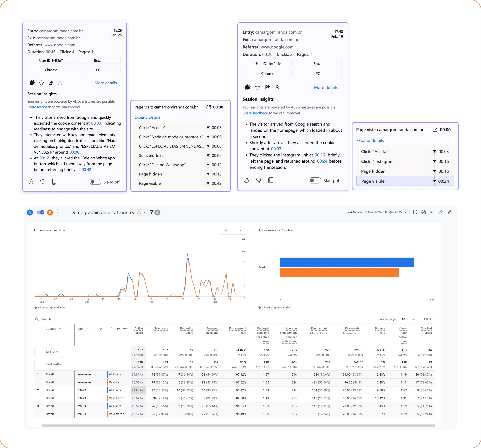
Task: Open More details for the Feb. 25 session
Action: [106, 83]
